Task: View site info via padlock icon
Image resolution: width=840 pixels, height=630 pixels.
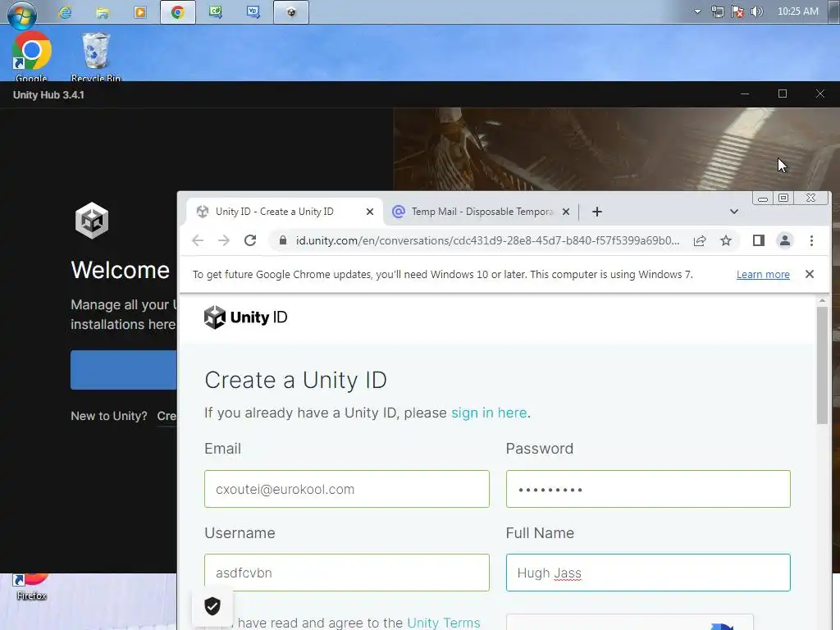Action: 283,240
